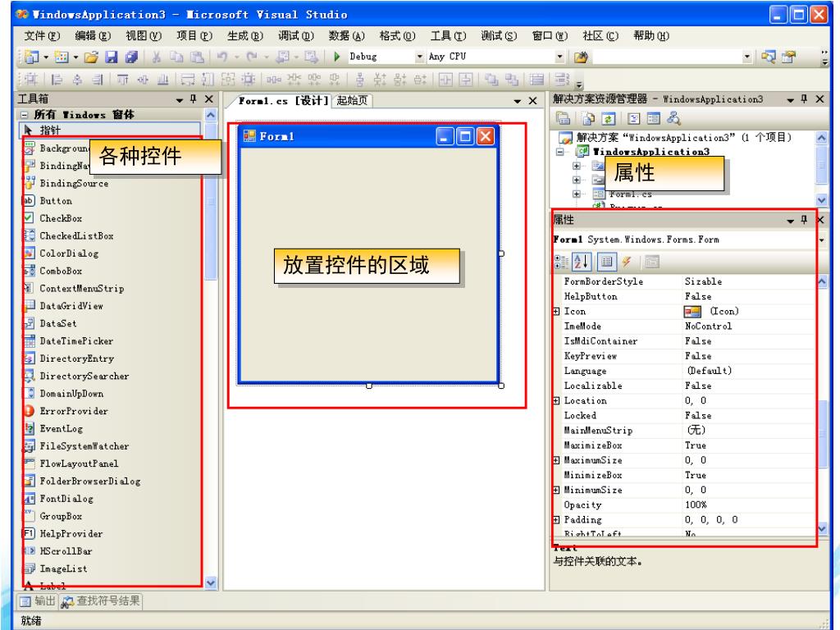Click the MaximizeBox value True
The height and width of the screenshot is (630, 840).
(x=696, y=445)
